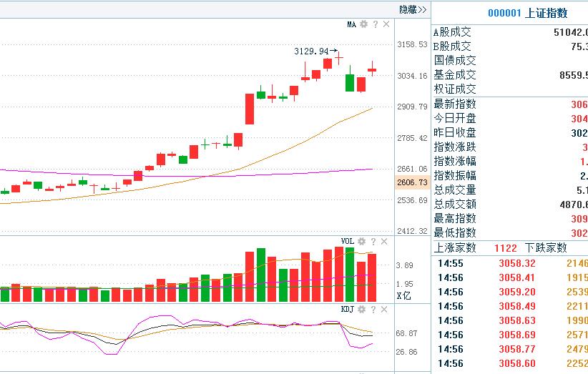Close the MA indicator overlay
Screen dimensions: 588x374
click(386, 24)
